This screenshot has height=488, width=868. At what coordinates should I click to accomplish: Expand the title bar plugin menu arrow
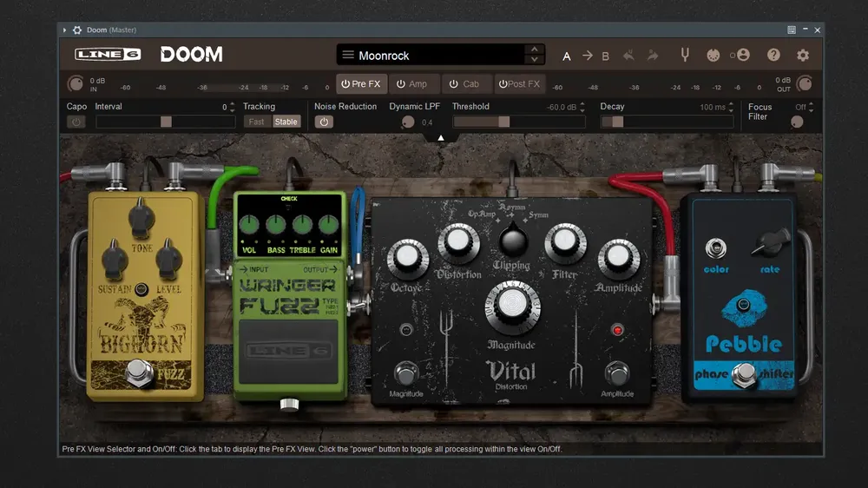click(x=65, y=30)
